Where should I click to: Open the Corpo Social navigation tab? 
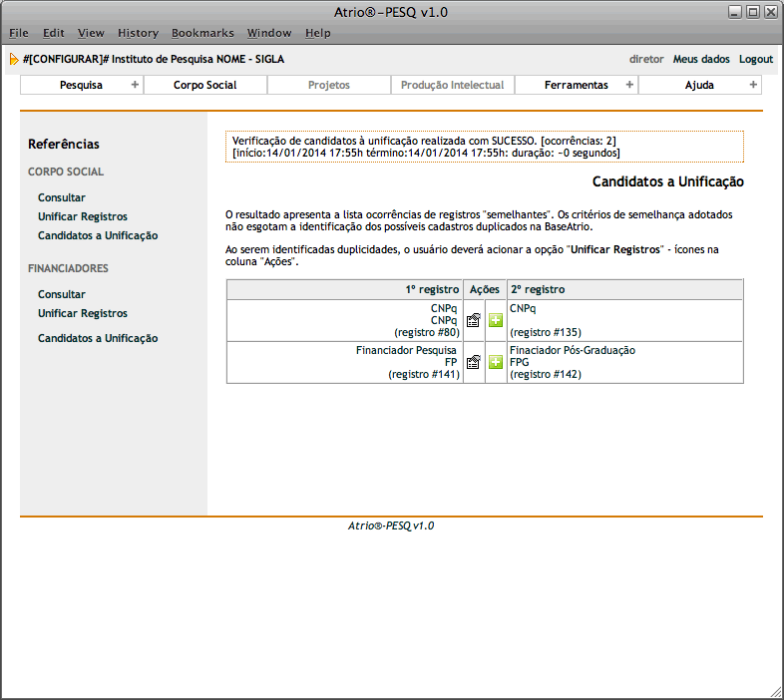click(205, 85)
